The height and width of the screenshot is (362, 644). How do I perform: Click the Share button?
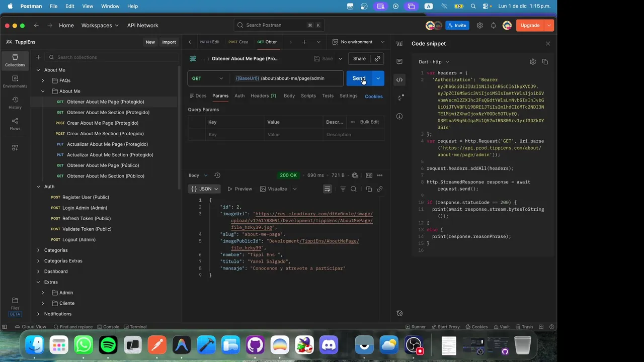coord(359,59)
